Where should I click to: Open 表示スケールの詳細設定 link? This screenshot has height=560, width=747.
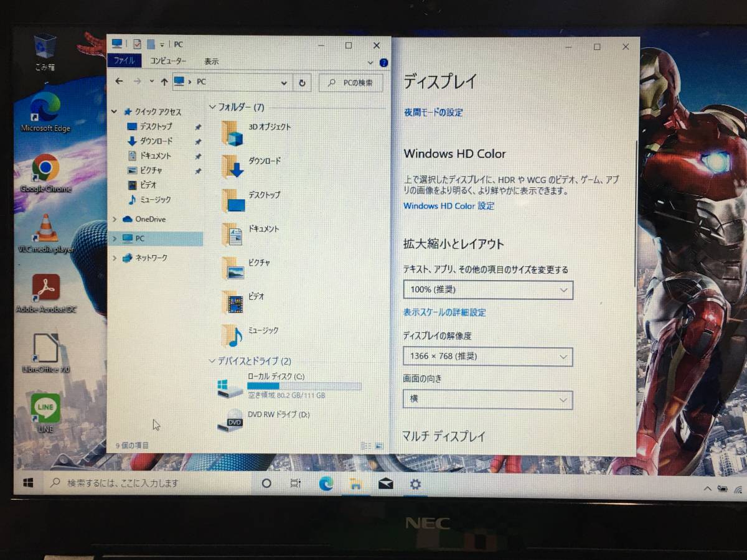[x=444, y=312]
